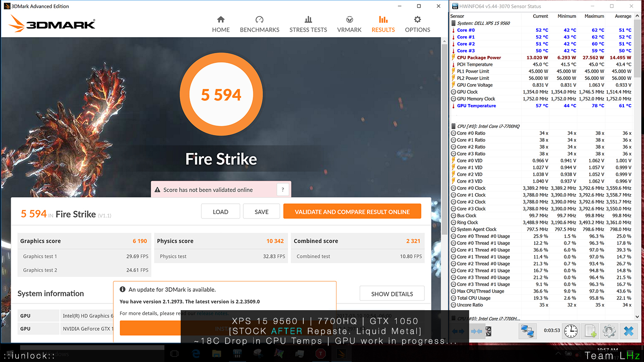Click the icon beside Bus Clock
644x362 pixels.
coord(453,216)
